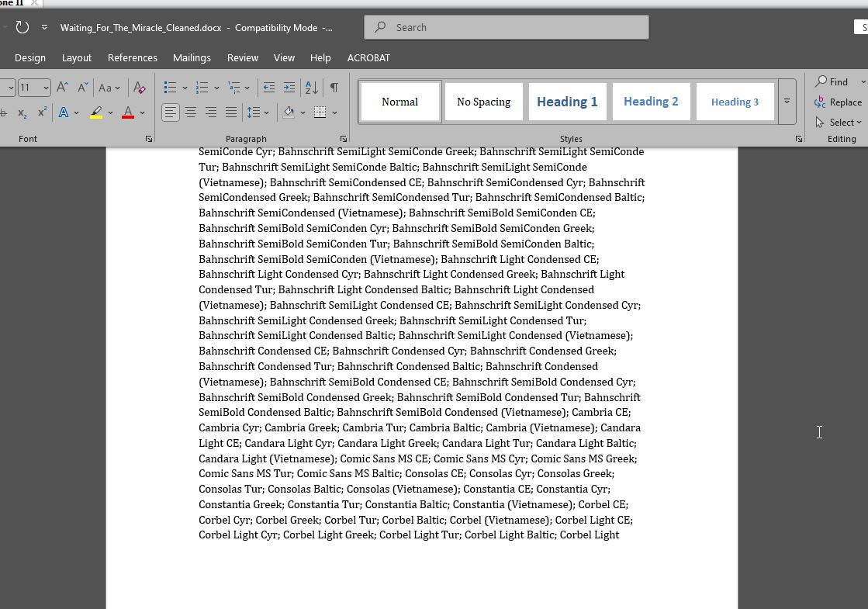Image resolution: width=868 pixels, height=609 pixels.
Task: Expand the Line Spacing dropdown arrow
Action: [266, 113]
